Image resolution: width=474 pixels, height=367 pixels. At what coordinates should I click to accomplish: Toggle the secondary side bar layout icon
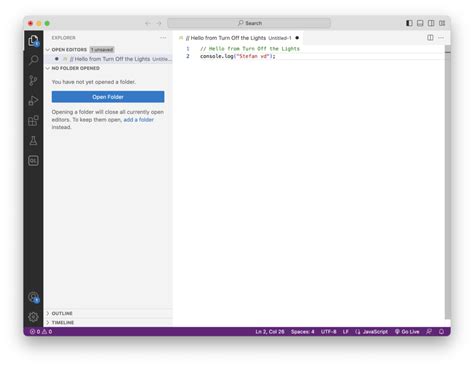coord(431,23)
